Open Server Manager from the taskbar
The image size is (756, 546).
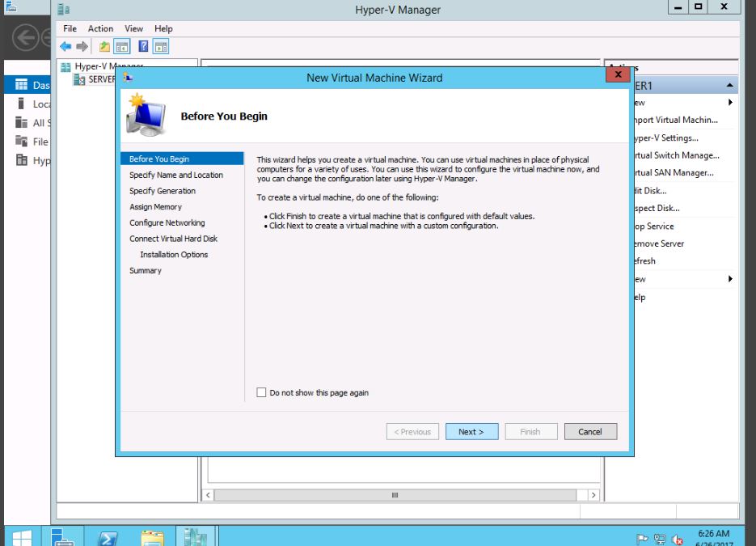pyautogui.click(x=63, y=537)
